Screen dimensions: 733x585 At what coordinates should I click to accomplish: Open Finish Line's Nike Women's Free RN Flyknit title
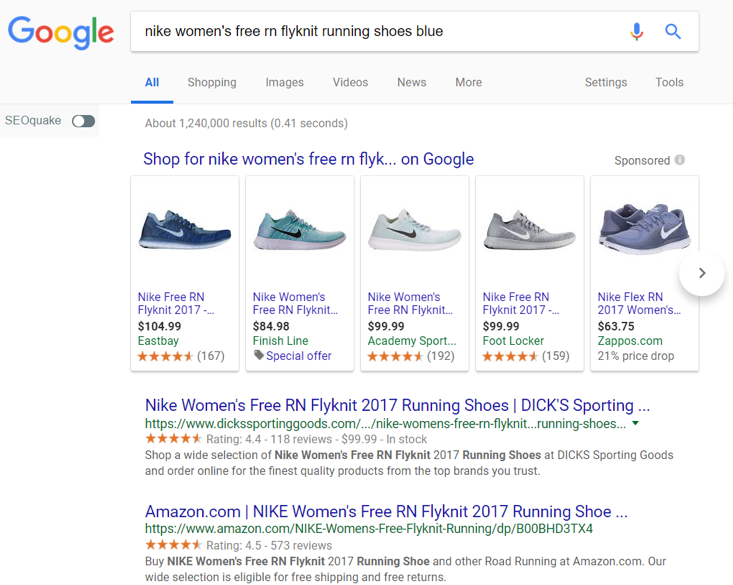click(295, 303)
